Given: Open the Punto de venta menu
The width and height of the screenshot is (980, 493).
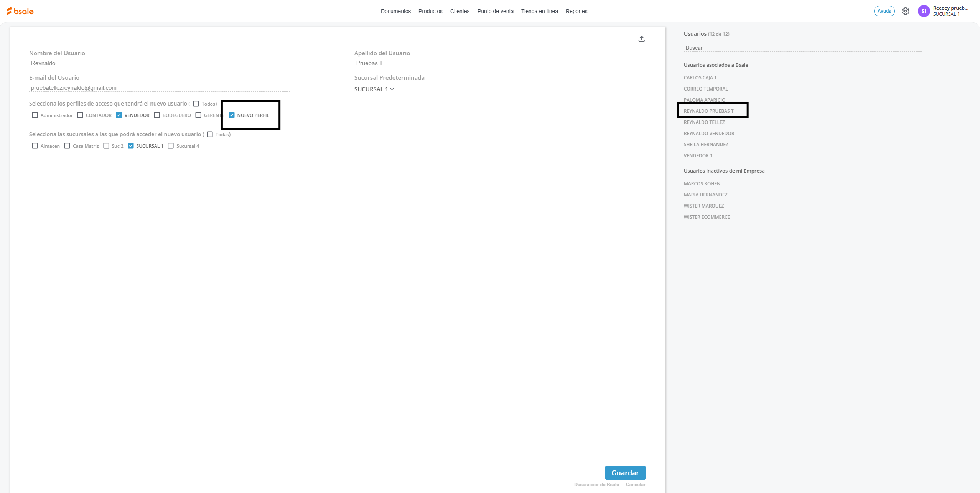Looking at the screenshot, I should coord(495,11).
